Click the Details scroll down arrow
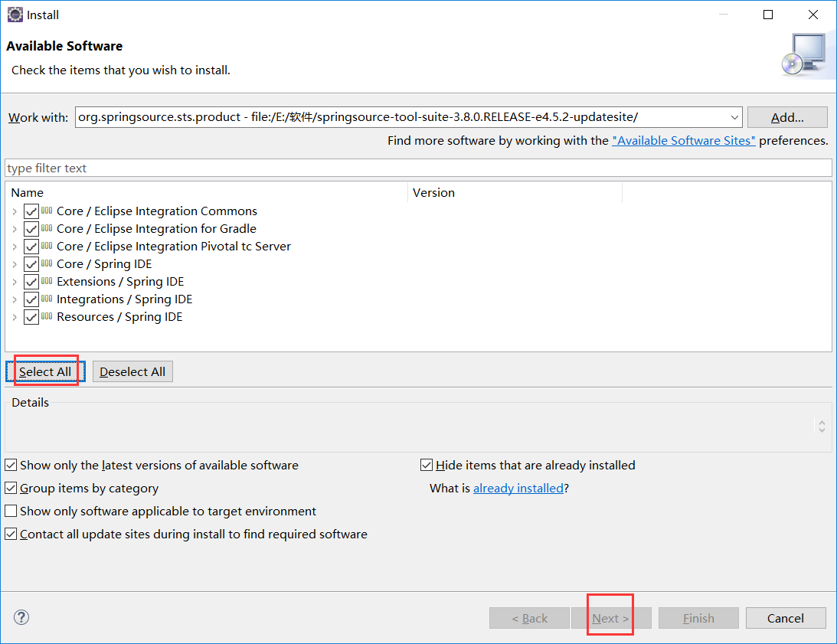The image size is (837, 644). 822,430
